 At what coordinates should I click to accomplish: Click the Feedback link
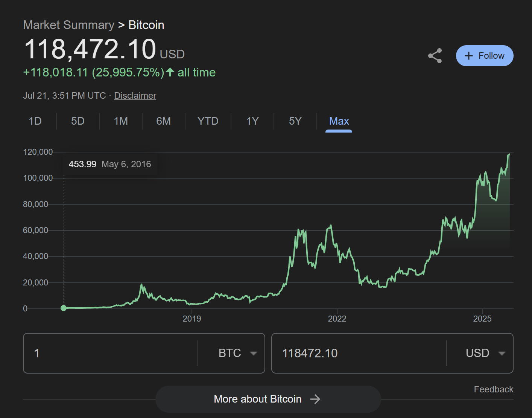point(493,389)
